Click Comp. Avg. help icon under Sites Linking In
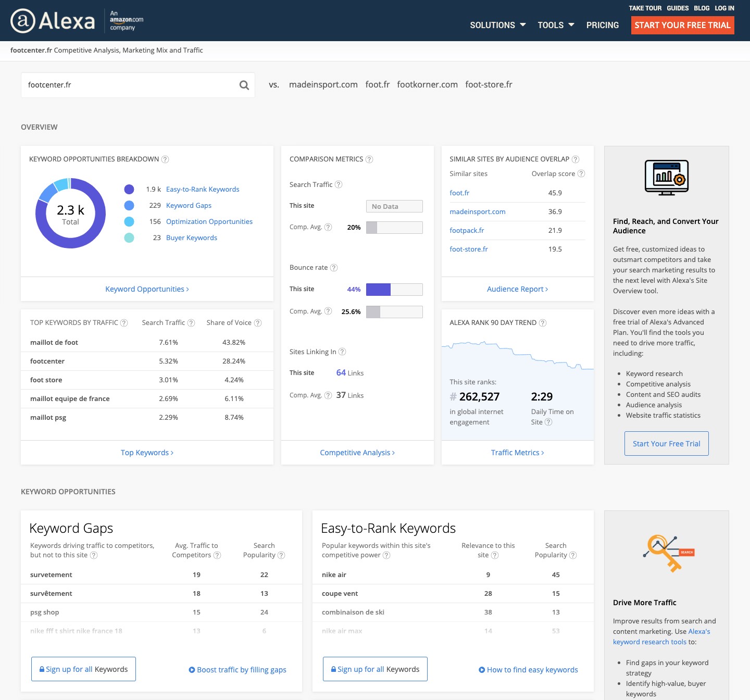 coord(328,395)
